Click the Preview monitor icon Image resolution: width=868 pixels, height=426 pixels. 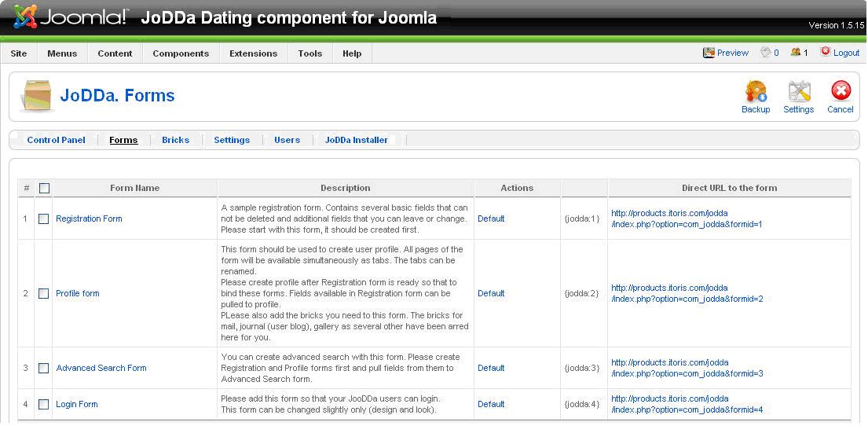pyautogui.click(x=709, y=53)
